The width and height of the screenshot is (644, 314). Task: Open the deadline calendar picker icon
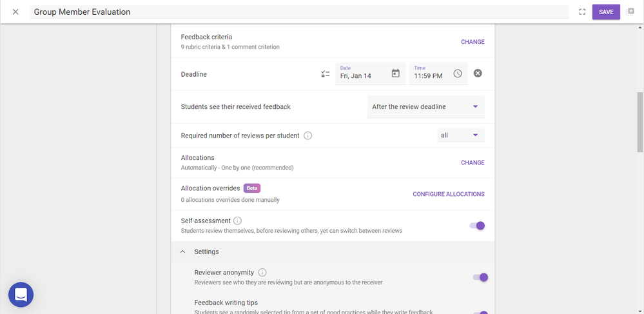pyautogui.click(x=396, y=74)
